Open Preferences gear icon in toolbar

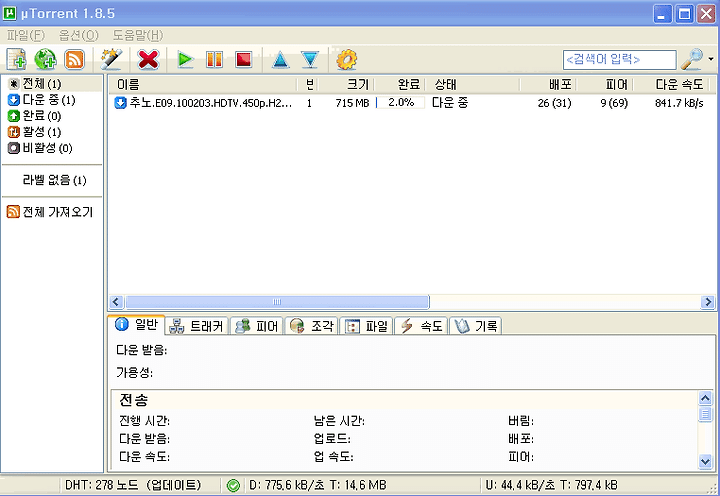(x=346, y=59)
